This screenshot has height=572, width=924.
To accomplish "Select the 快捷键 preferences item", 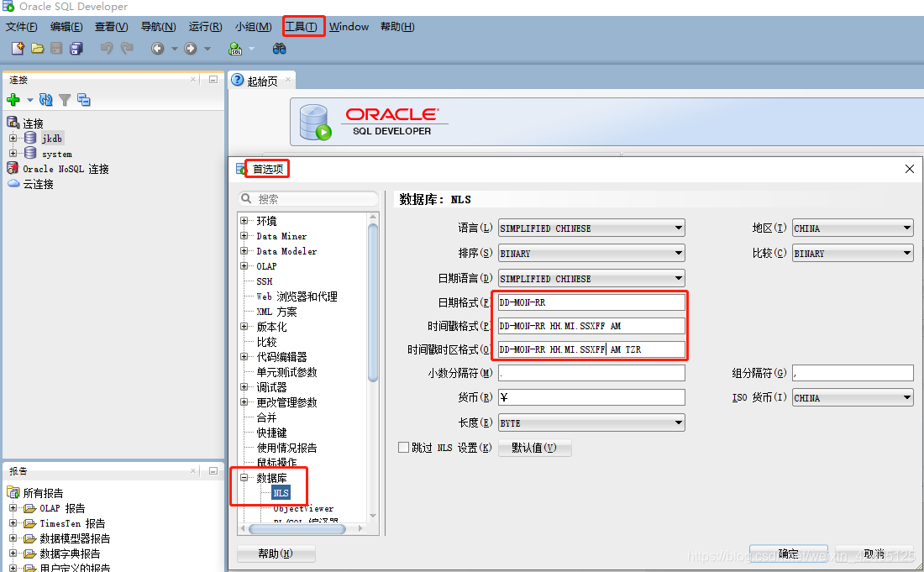I will (271, 433).
